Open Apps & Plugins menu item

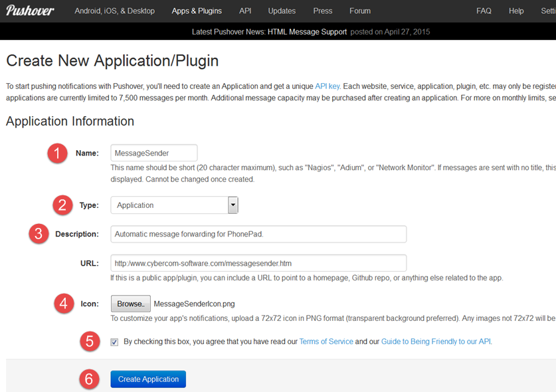point(197,11)
